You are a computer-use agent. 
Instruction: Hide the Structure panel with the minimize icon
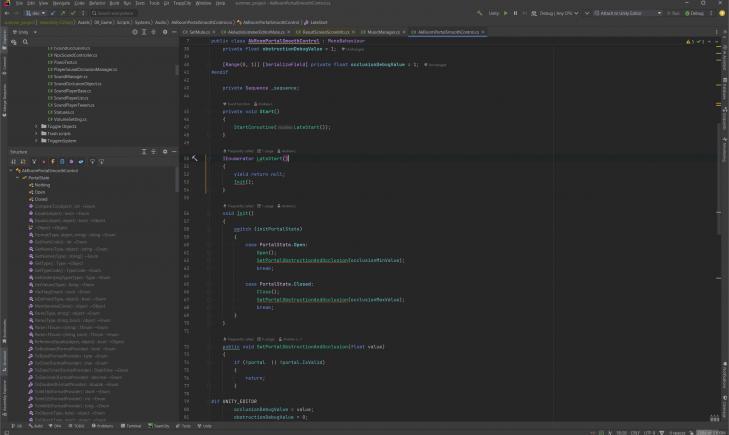tap(174, 152)
